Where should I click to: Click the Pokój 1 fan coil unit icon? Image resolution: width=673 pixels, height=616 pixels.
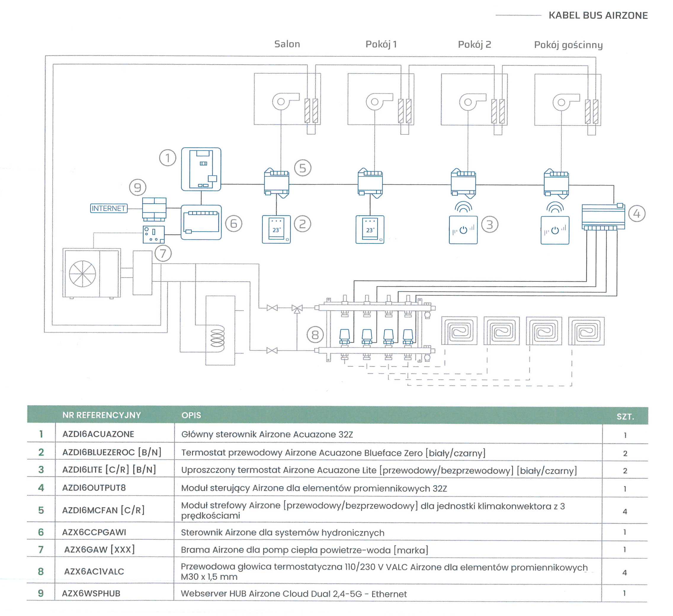pos(381,99)
